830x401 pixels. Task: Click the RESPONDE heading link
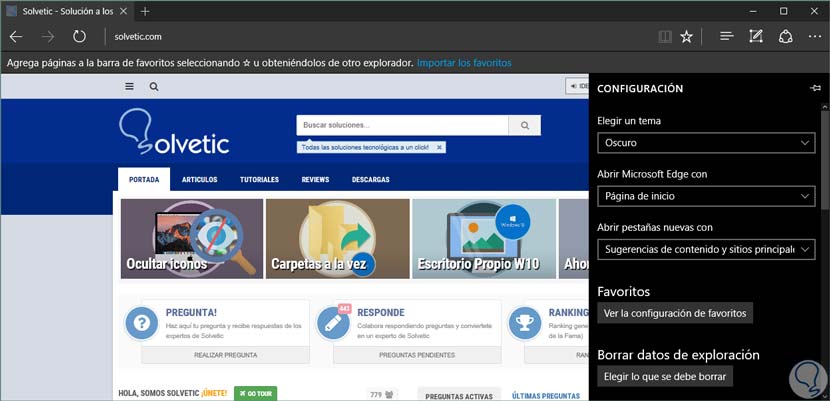381,313
